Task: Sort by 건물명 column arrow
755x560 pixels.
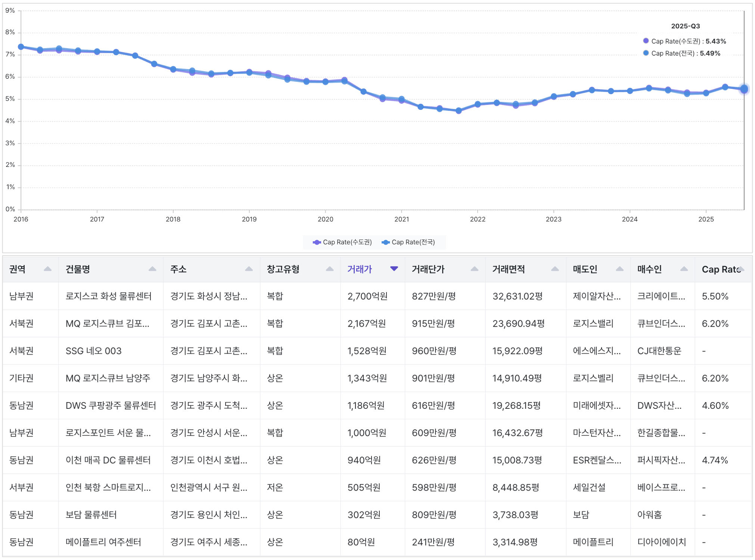Action: pyautogui.click(x=152, y=269)
